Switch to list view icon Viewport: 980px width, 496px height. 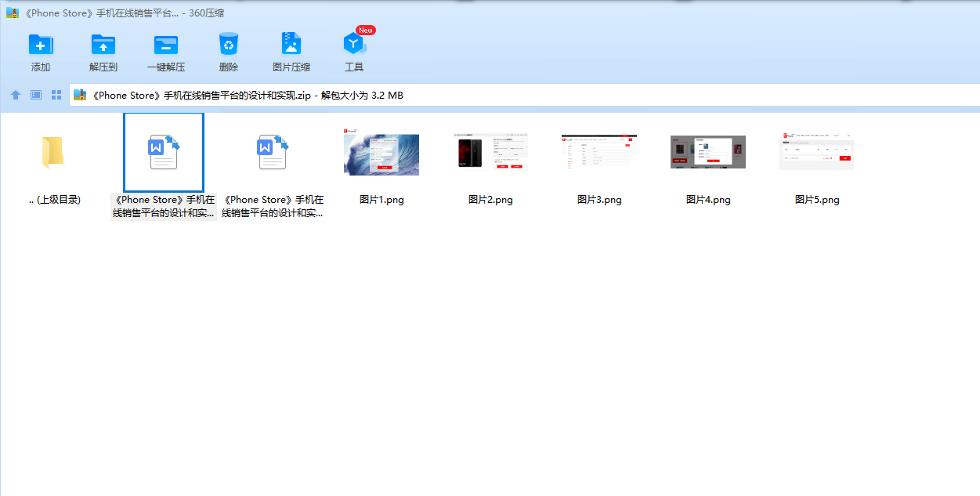pyautogui.click(x=36, y=95)
